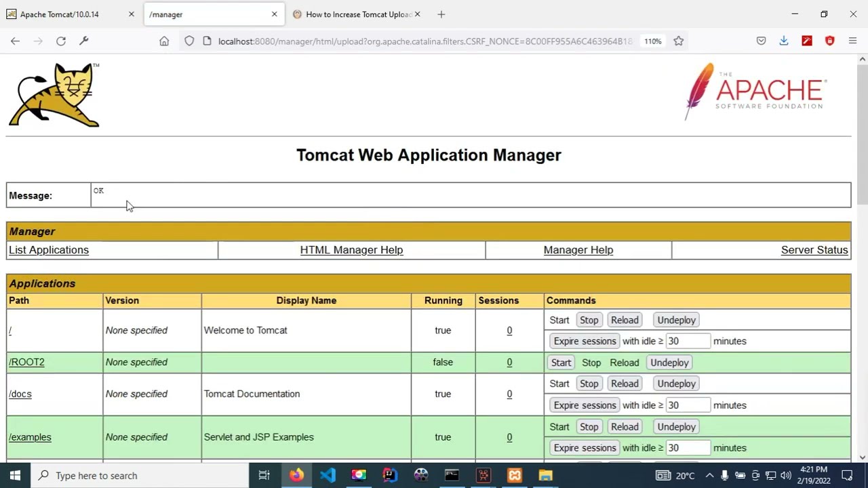
Task: Click the Apache Software Foundation logo
Action: [x=755, y=91]
